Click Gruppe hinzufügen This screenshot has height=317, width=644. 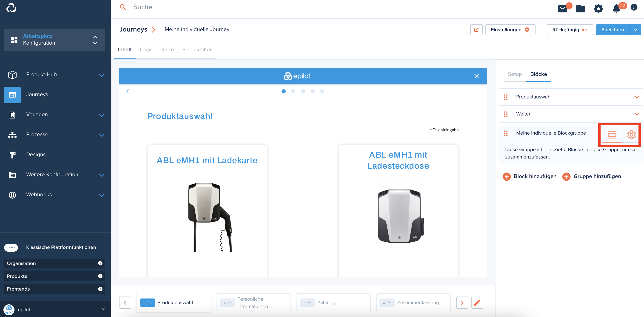[x=592, y=176]
